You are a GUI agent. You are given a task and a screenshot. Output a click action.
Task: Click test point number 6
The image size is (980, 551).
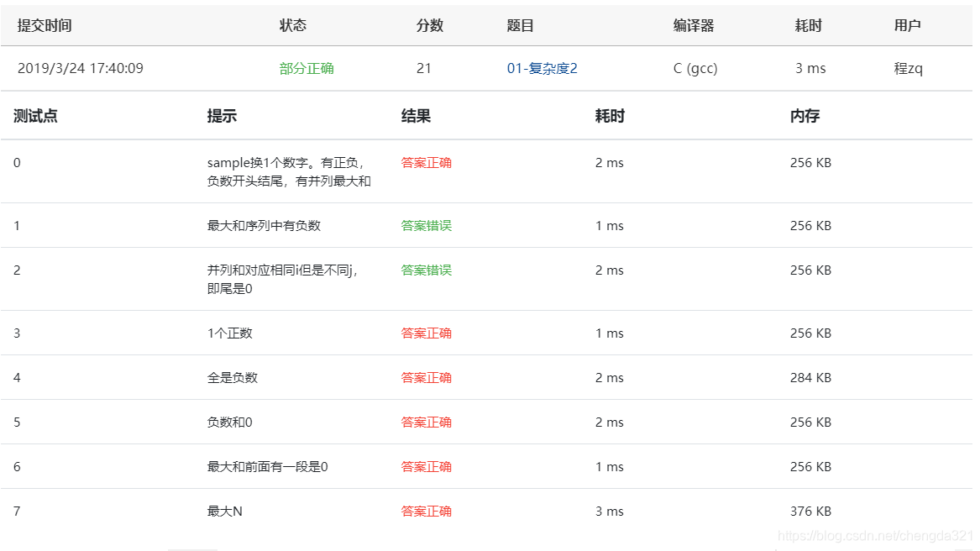(x=17, y=466)
